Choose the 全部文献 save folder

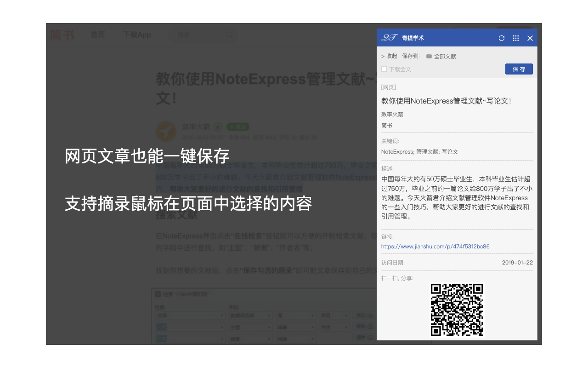tap(445, 56)
